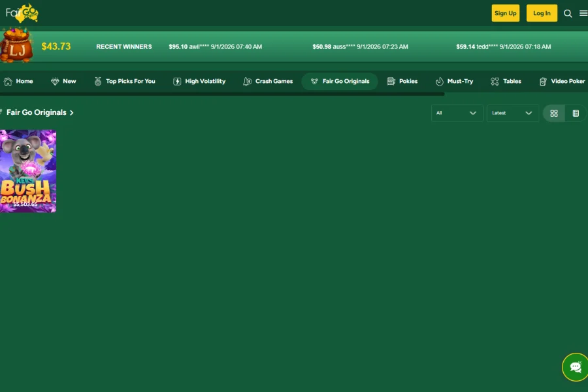
Task: Click the New diamond icon
Action: tap(55, 82)
